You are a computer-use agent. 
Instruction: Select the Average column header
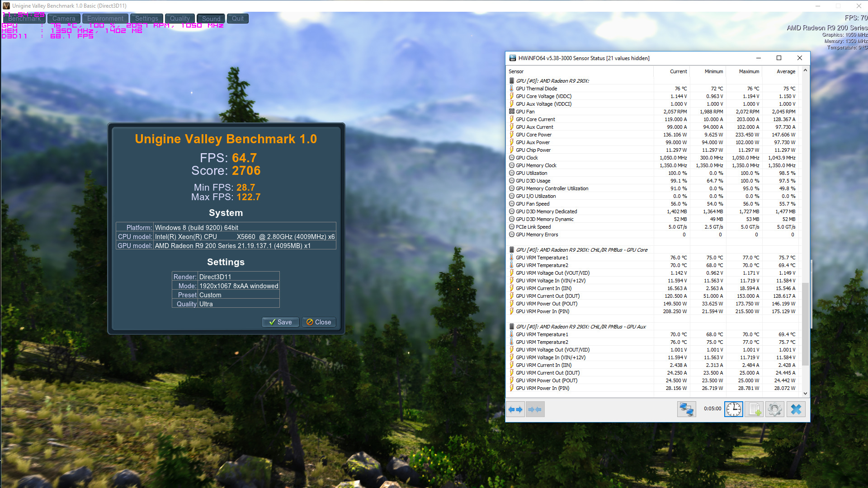click(x=781, y=71)
